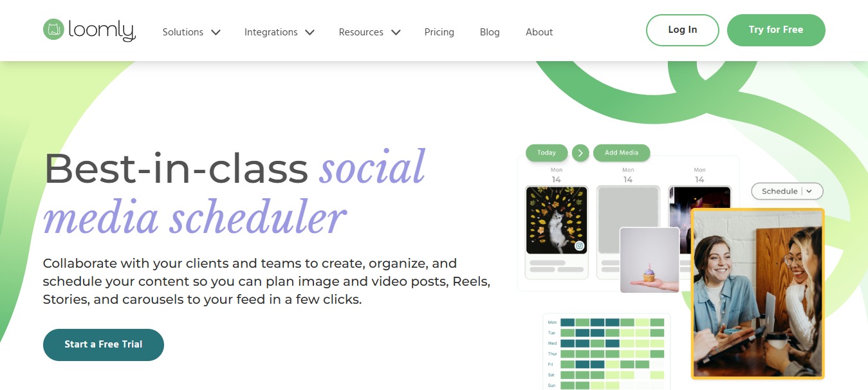The width and height of the screenshot is (868, 390).
Task: Open the Blog page
Action: (489, 32)
